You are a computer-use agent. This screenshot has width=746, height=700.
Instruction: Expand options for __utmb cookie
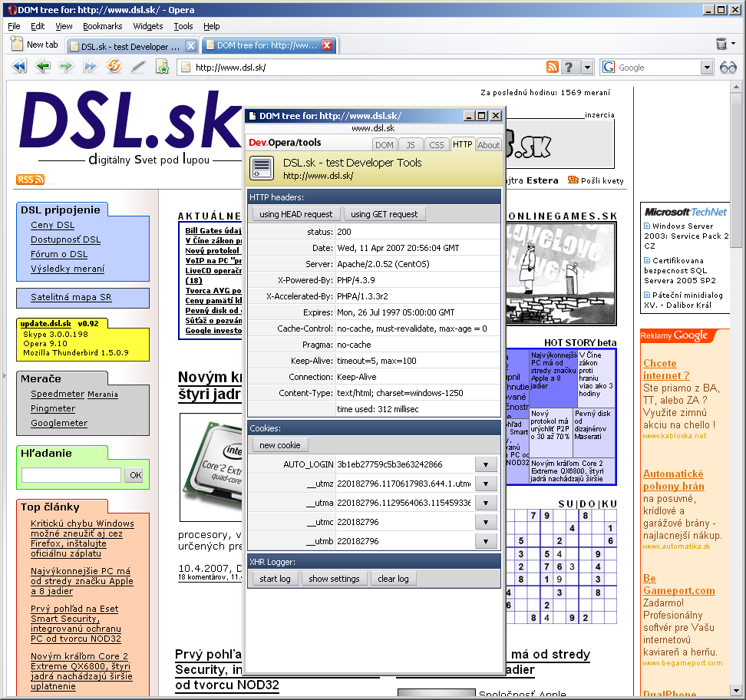click(486, 541)
